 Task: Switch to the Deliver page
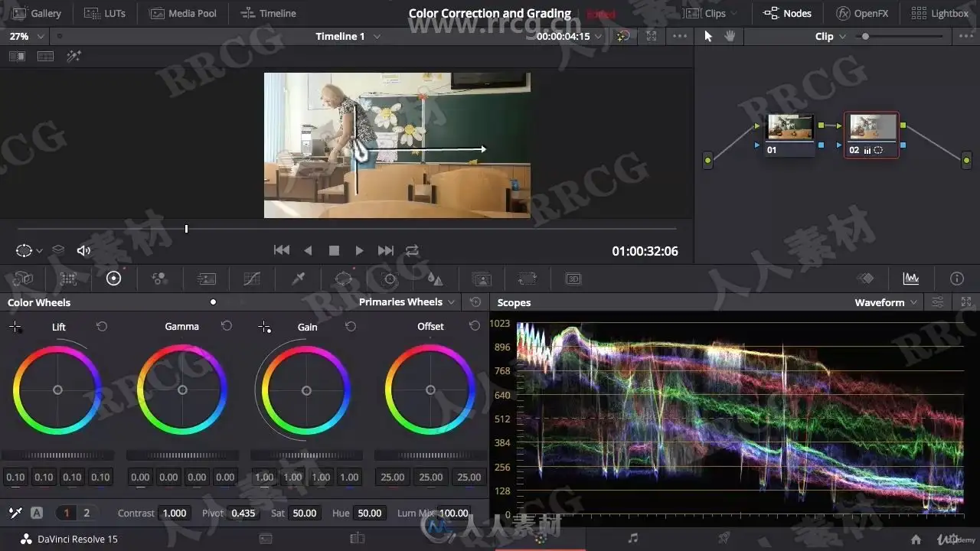point(724,539)
